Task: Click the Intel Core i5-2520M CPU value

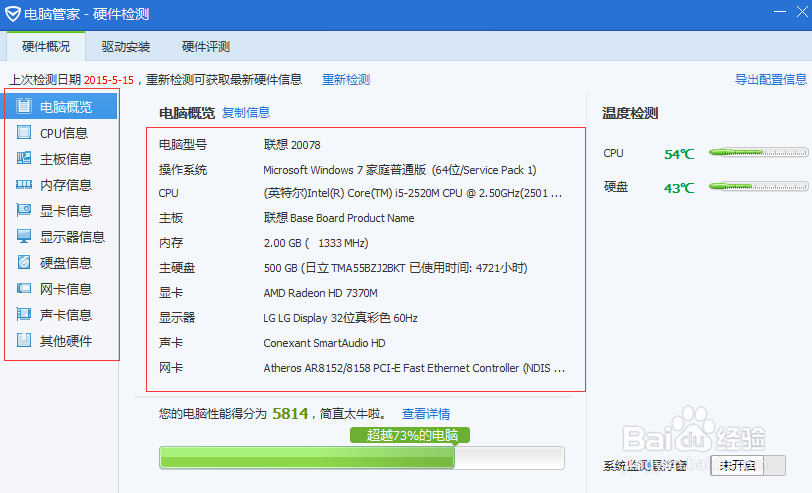Action: point(413,193)
